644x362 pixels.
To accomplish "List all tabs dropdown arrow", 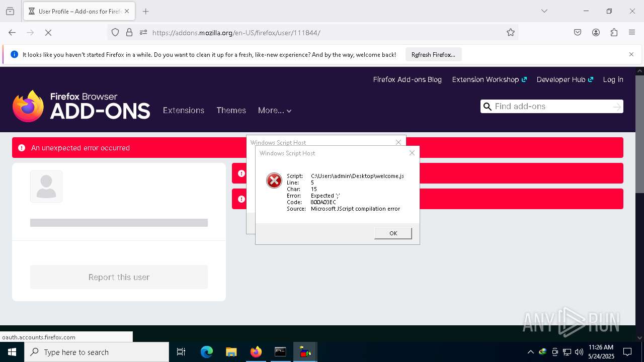I will pyautogui.click(x=544, y=11).
